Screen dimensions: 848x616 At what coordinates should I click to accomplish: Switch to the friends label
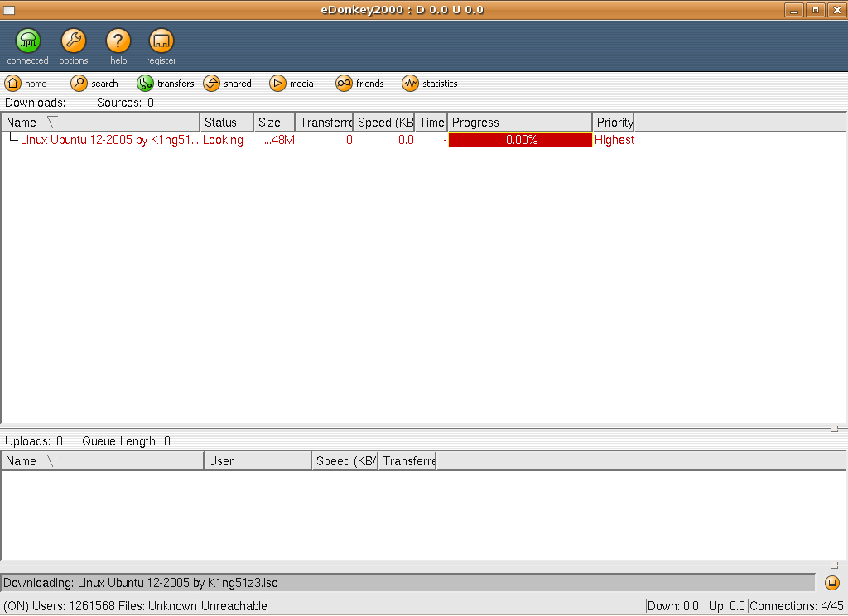point(370,84)
